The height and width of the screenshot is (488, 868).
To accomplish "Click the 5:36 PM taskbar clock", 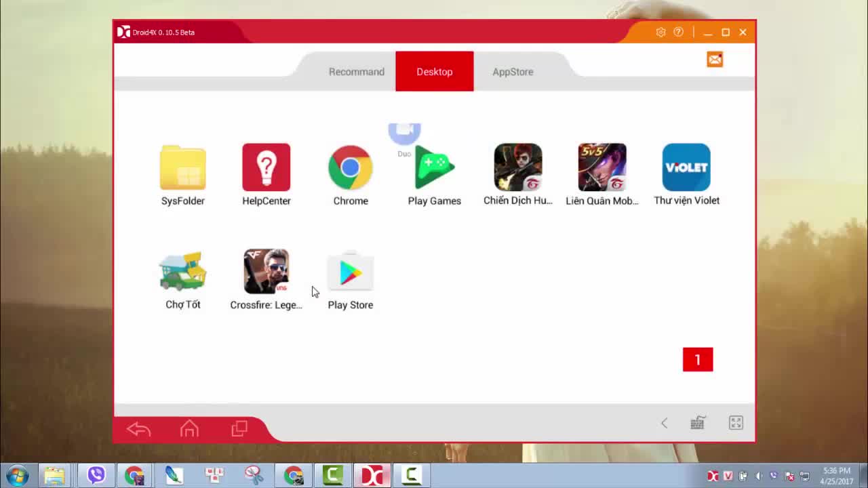I will tap(837, 476).
